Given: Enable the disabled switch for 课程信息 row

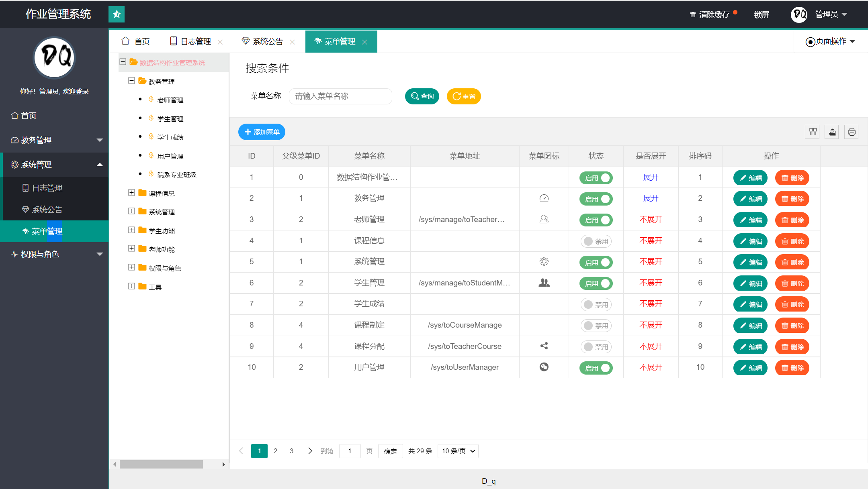Looking at the screenshot, I should (x=596, y=241).
